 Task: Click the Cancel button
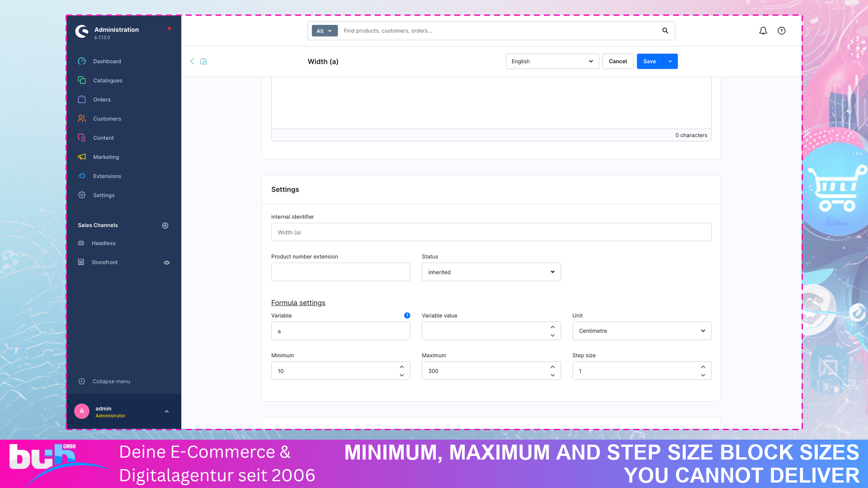(x=618, y=61)
